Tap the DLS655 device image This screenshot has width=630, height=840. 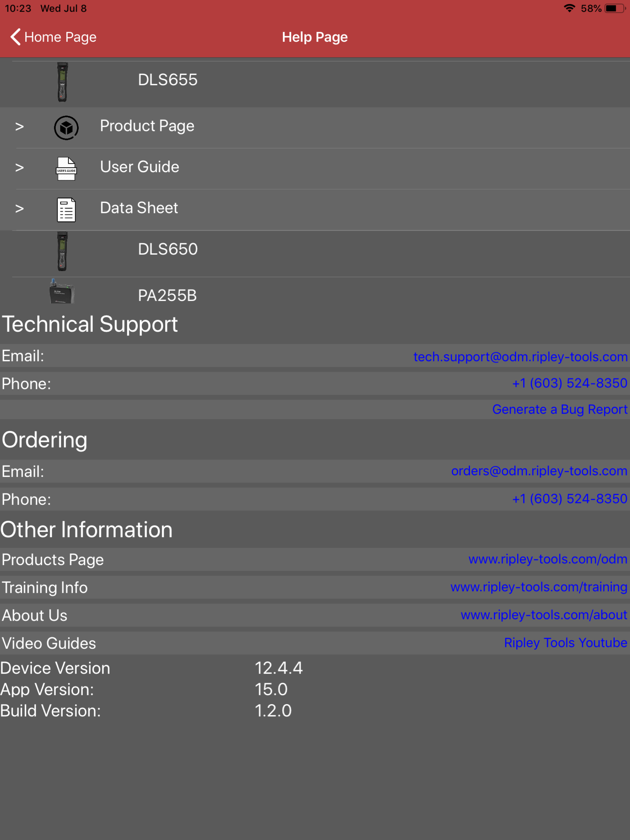coord(62,82)
